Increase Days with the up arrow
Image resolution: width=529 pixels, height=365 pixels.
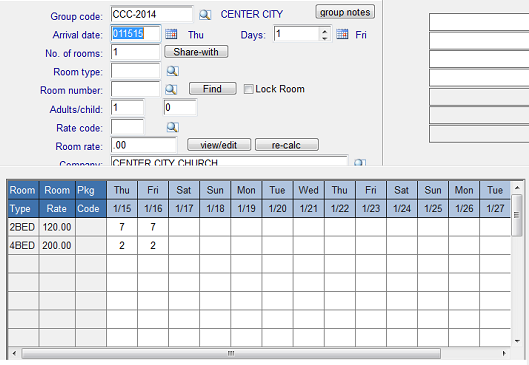pyautogui.click(x=325, y=31)
